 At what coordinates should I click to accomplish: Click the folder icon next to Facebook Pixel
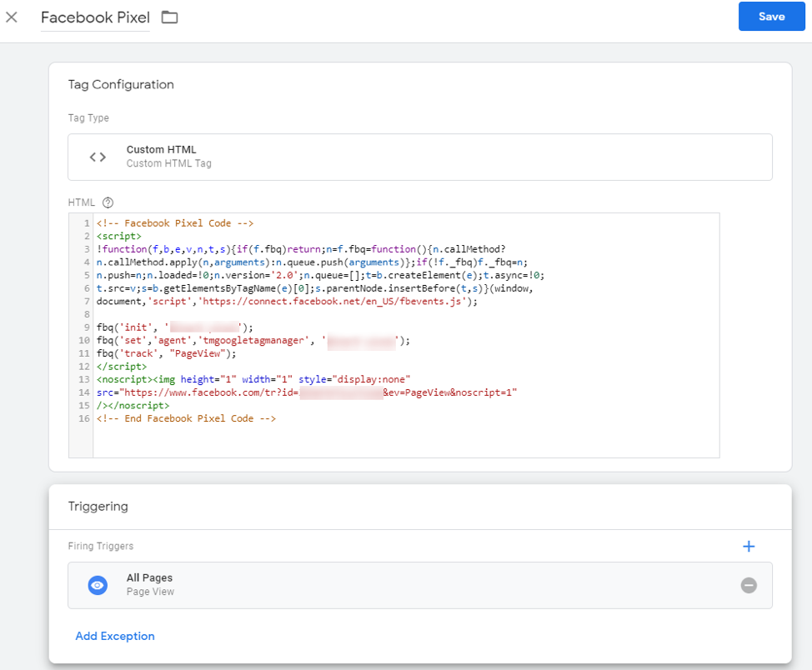coord(169,17)
